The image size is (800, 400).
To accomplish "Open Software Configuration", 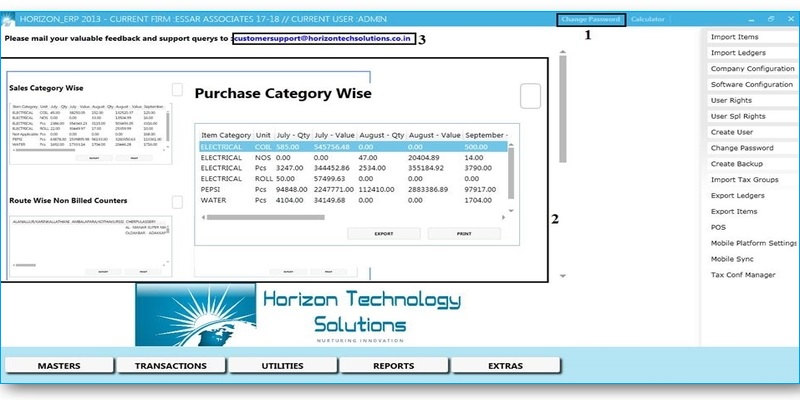I will 750,84.
